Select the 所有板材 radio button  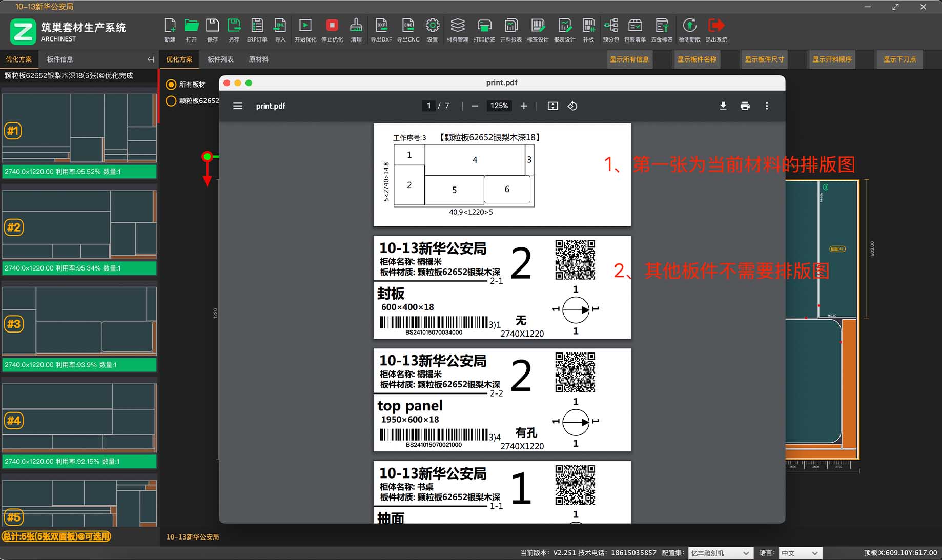(171, 84)
